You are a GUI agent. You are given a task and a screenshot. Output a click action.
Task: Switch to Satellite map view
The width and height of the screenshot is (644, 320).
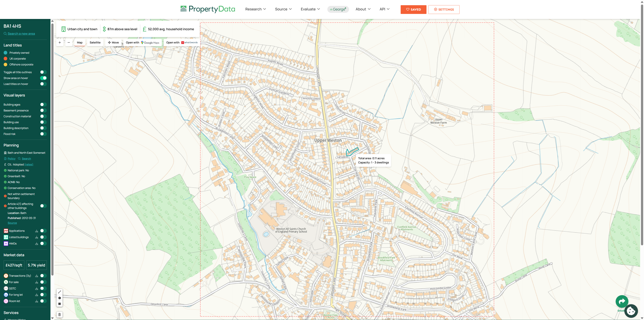click(95, 42)
